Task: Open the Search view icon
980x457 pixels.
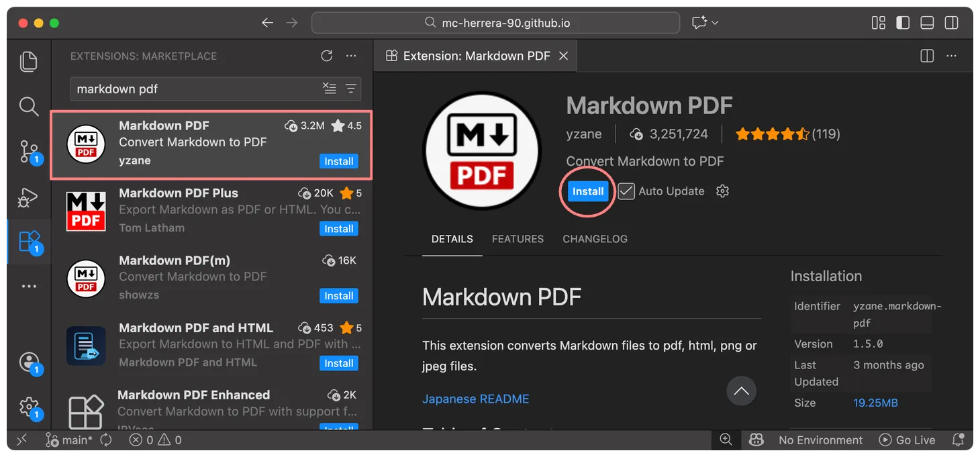Action: tap(28, 106)
